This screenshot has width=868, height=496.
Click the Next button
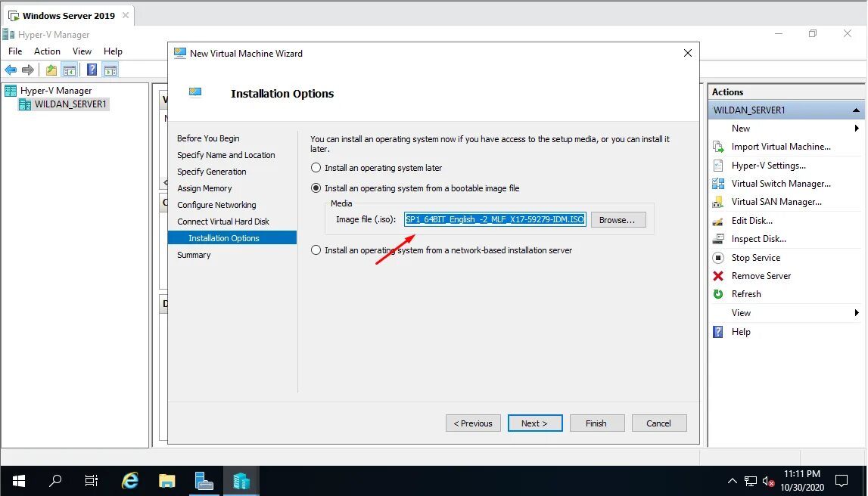(x=535, y=423)
